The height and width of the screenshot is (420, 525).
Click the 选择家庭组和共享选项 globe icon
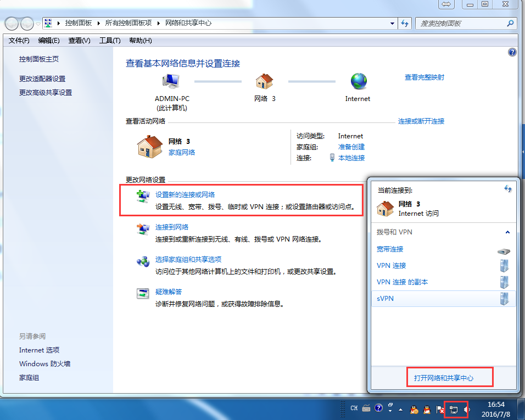(x=143, y=261)
